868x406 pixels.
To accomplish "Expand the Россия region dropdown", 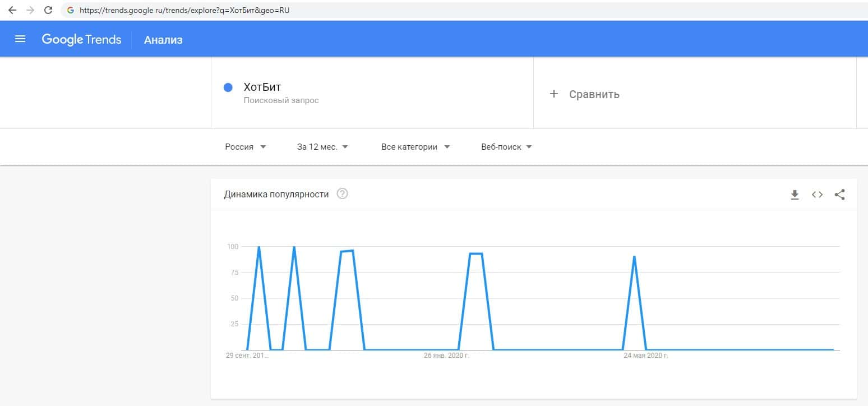I will (x=246, y=147).
